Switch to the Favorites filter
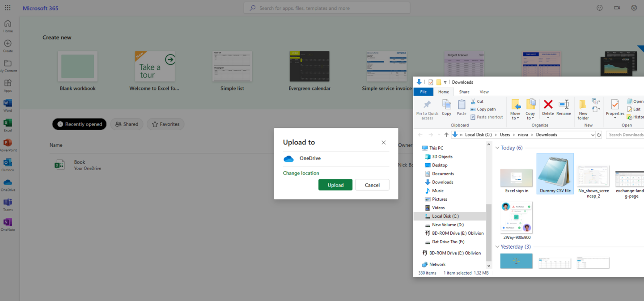Viewport: 644px width, 301px height. (x=165, y=124)
